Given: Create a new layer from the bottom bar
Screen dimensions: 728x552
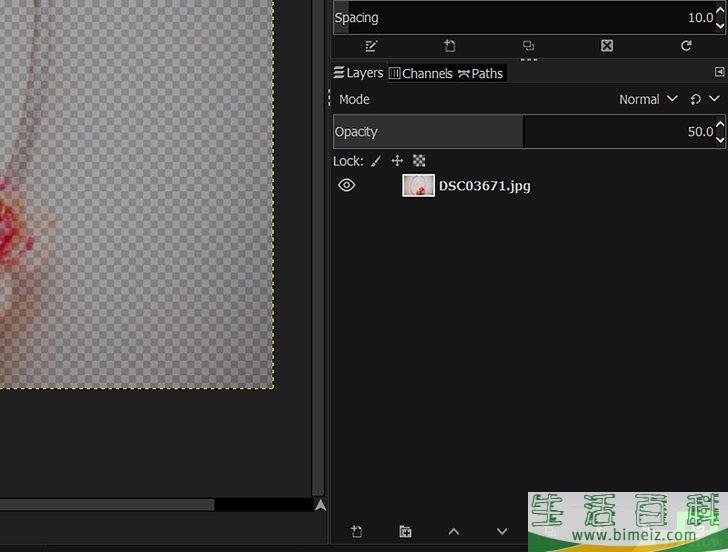Looking at the screenshot, I should click(x=357, y=532).
